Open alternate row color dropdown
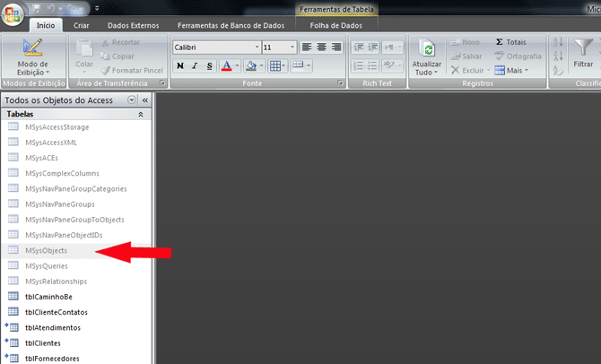The height and width of the screenshot is (364, 601). coord(301,65)
